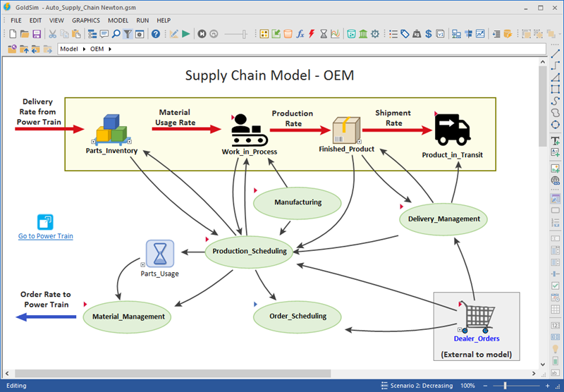Select Model in the path breadcrumb
564x392 pixels.
pyautogui.click(x=68, y=49)
